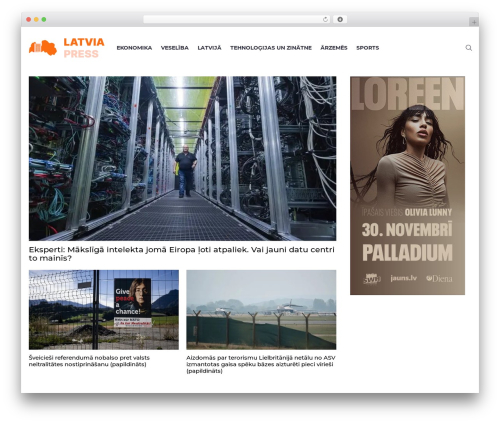
Task: Open the Ekonomika menu section
Action: [134, 48]
